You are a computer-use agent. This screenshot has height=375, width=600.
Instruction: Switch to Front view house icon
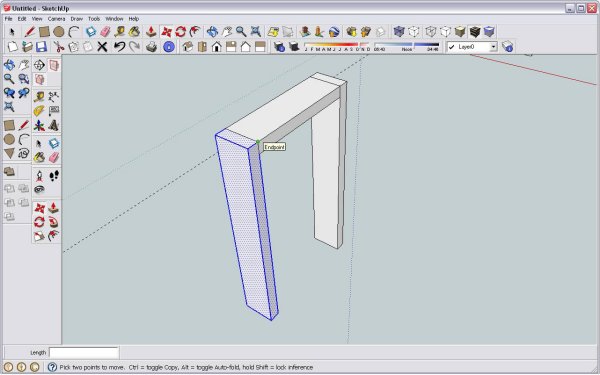(x=217, y=47)
